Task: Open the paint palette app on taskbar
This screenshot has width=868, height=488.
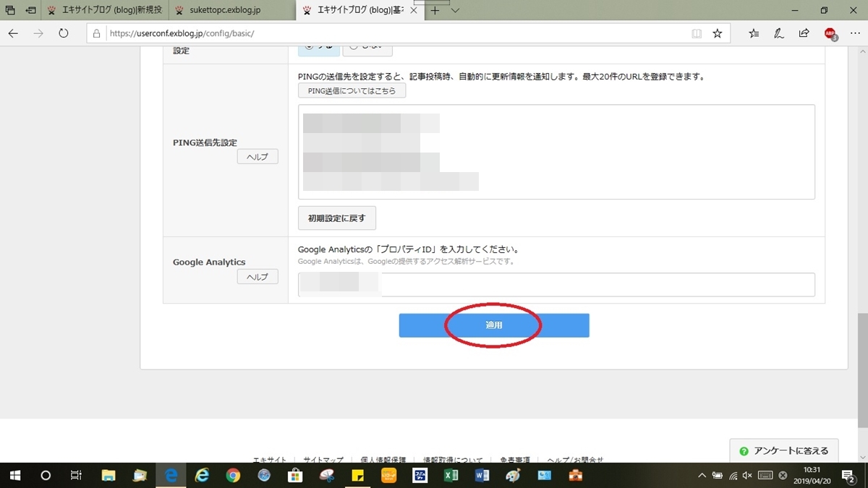Action: [x=513, y=475]
